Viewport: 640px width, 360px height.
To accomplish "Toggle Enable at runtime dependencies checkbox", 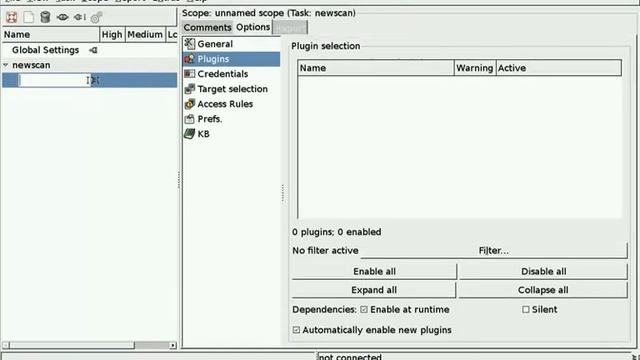I will click(x=364, y=310).
